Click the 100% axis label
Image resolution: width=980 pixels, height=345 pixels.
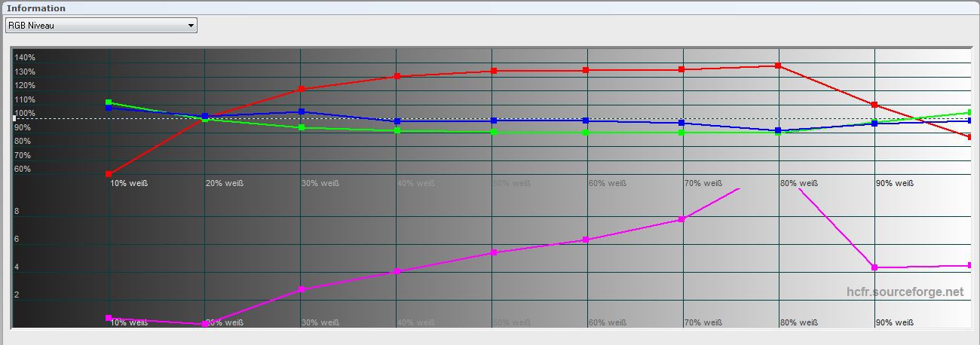click(25, 113)
